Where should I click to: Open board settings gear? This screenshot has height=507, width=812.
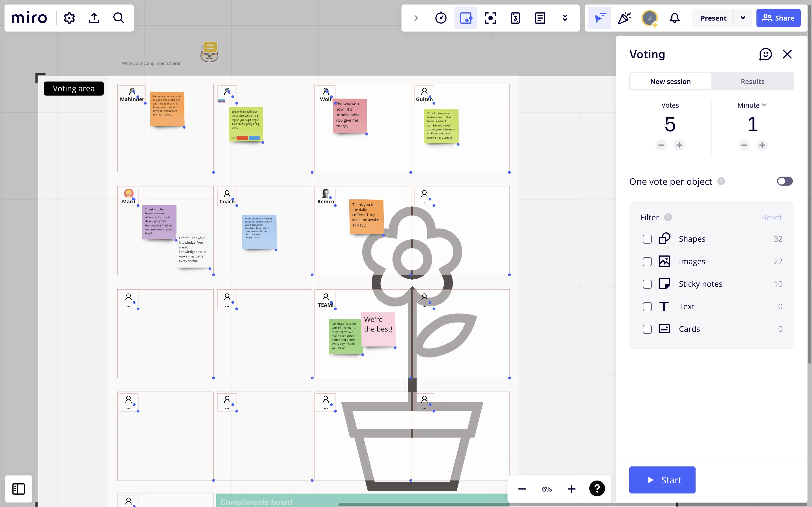pyautogui.click(x=69, y=18)
